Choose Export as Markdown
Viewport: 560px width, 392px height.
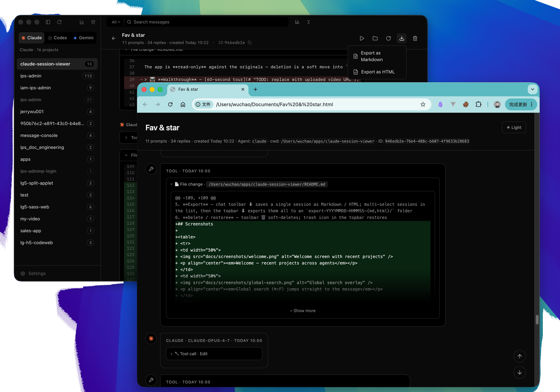(x=377, y=56)
